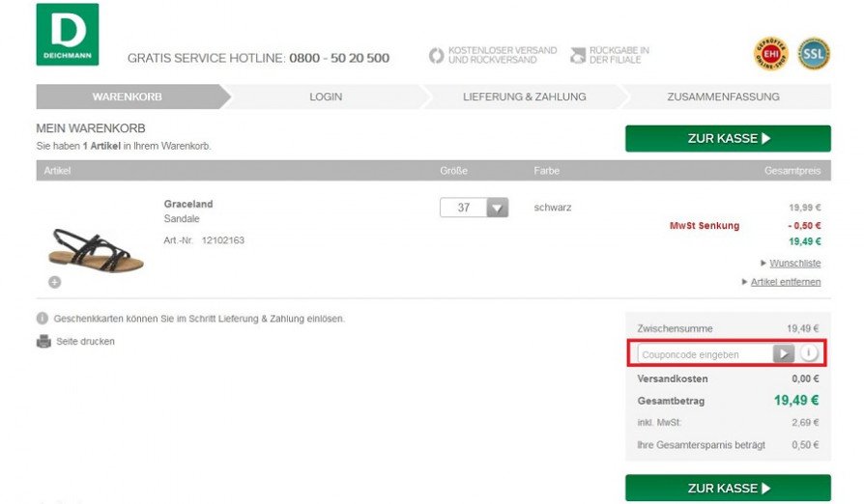
Task: Click the store return icon
Action: point(578,55)
